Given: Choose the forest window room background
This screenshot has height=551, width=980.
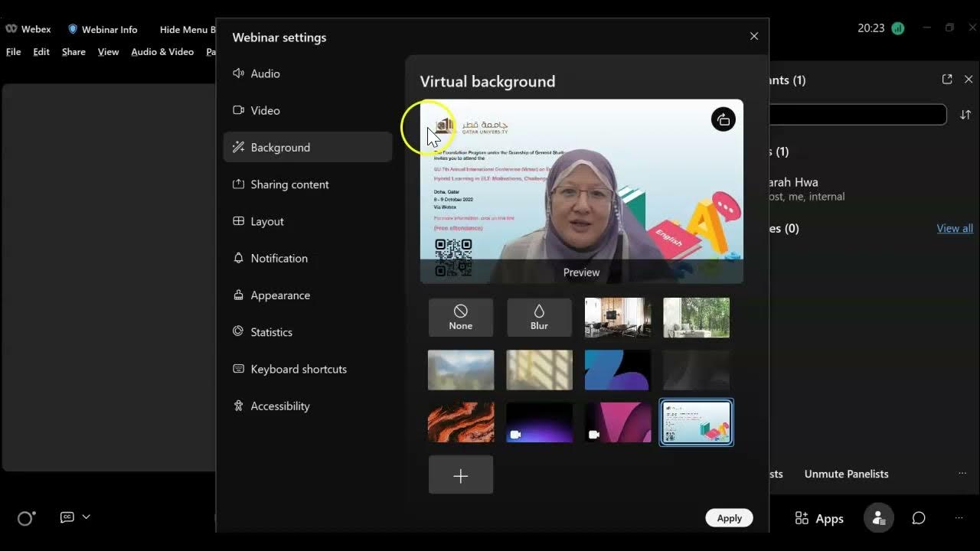Looking at the screenshot, I should pos(696,318).
